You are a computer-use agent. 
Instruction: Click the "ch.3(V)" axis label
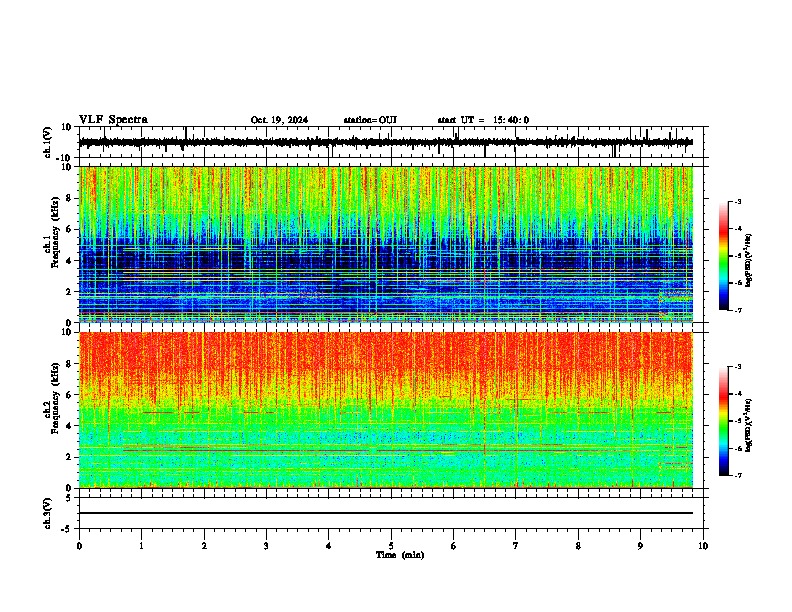coord(48,513)
